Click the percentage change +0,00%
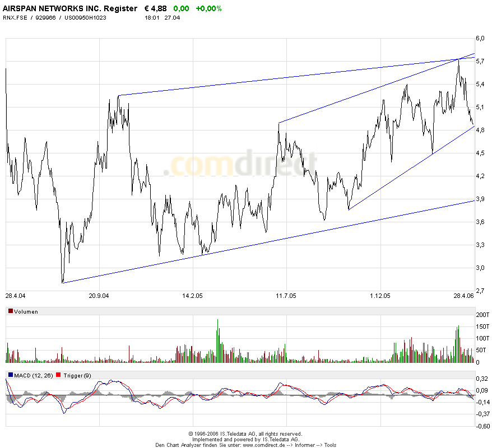 click(x=208, y=8)
